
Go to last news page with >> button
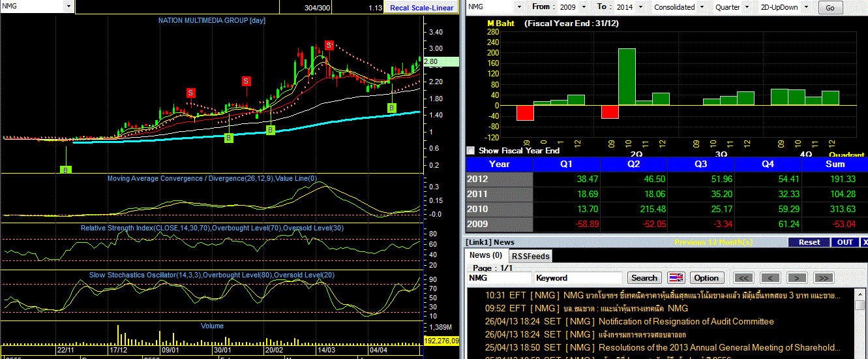pyautogui.click(x=824, y=278)
